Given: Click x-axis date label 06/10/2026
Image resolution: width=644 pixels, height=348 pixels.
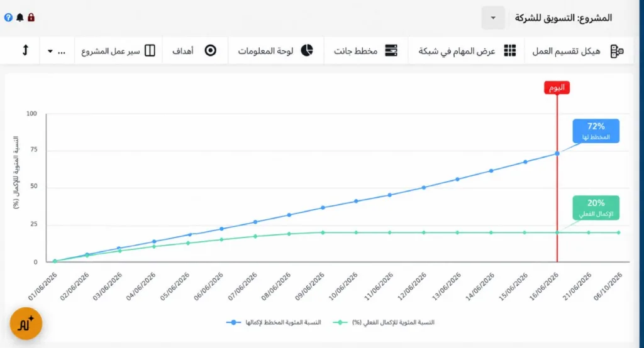Looking at the screenshot, I should 608,287.
